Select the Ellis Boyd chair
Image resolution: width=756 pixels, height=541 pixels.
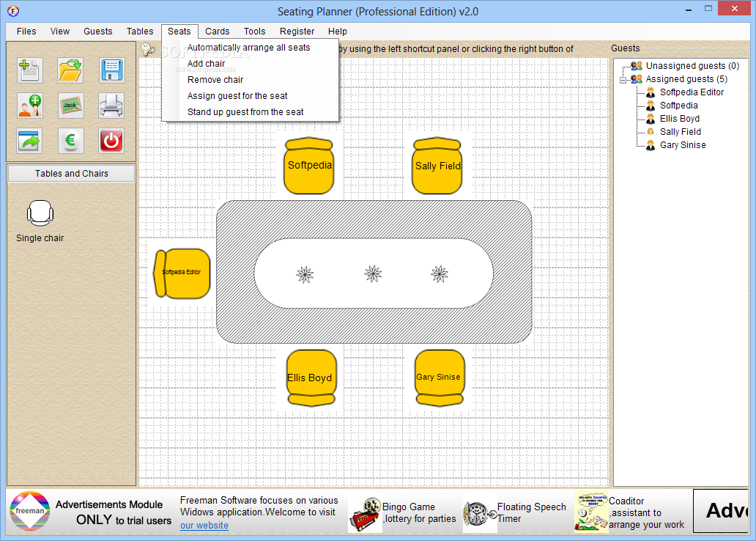[x=311, y=378]
